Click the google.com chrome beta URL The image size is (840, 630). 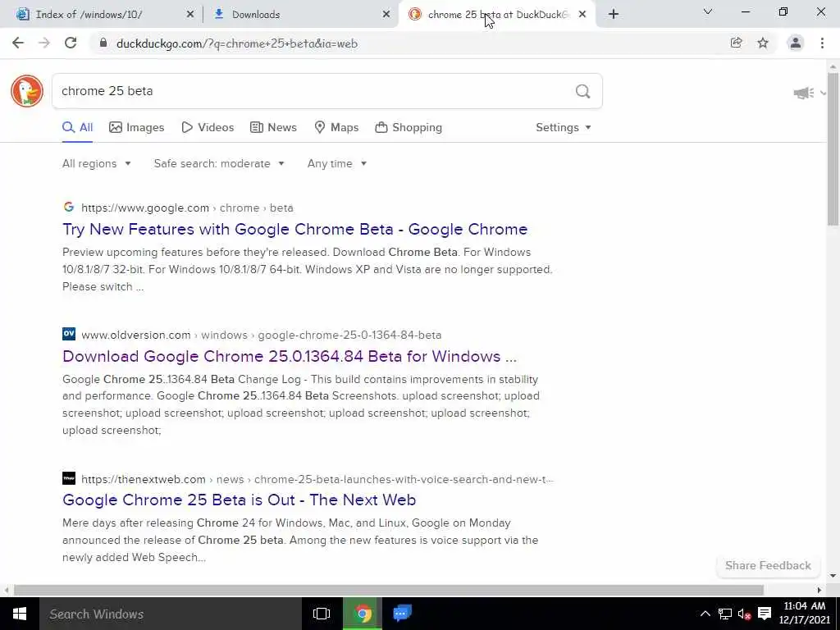pos(187,208)
